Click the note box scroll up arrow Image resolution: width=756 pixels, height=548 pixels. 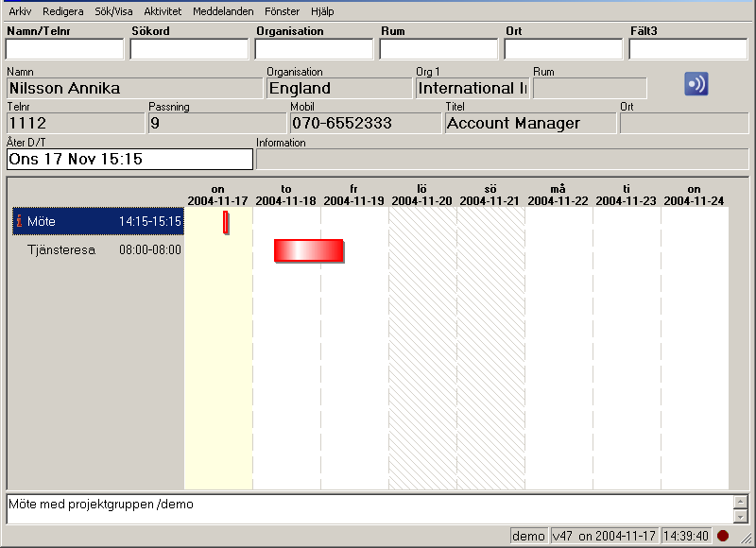pyautogui.click(x=741, y=502)
